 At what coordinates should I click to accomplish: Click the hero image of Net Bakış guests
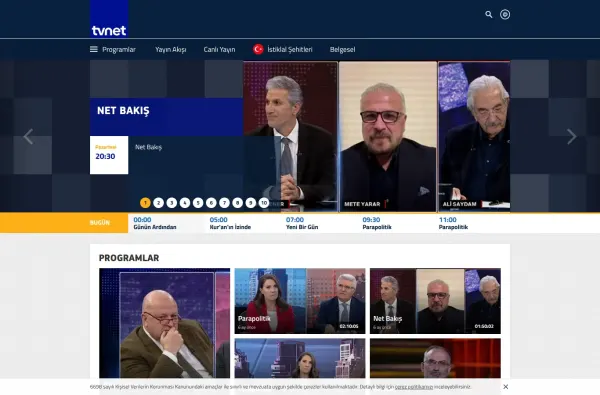click(377, 136)
